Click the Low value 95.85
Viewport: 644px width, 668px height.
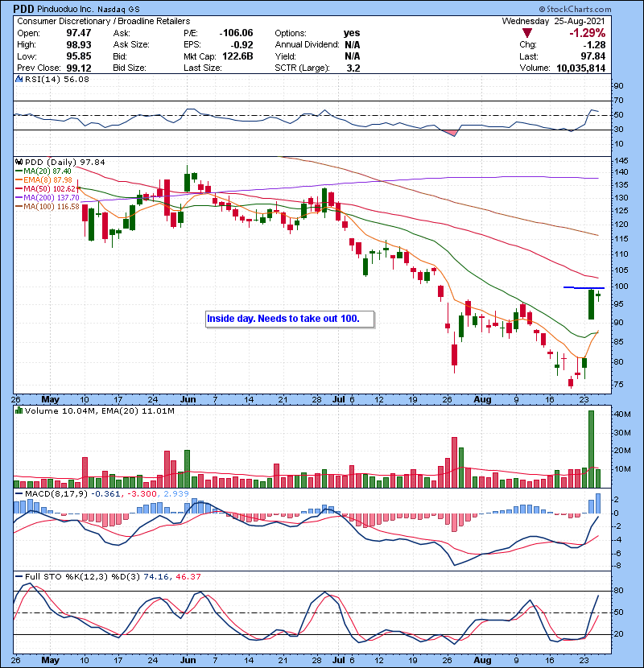click(x=78, y=56)
